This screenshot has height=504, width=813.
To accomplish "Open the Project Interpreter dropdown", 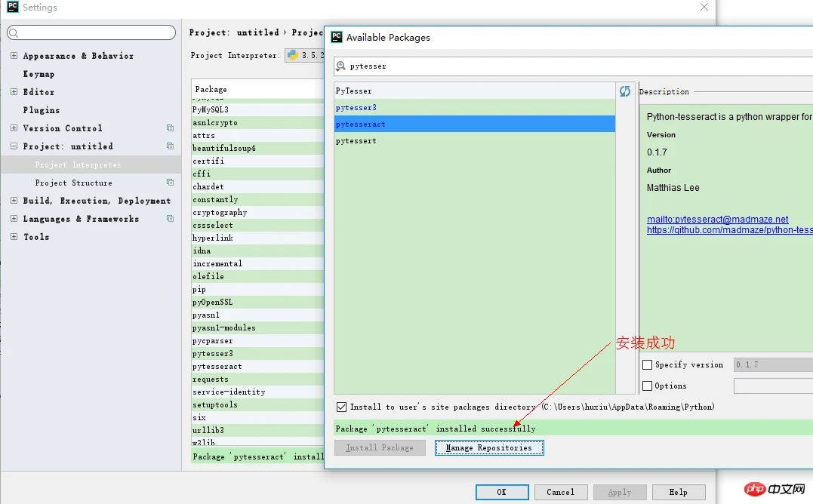I will (x=304, y=55).
